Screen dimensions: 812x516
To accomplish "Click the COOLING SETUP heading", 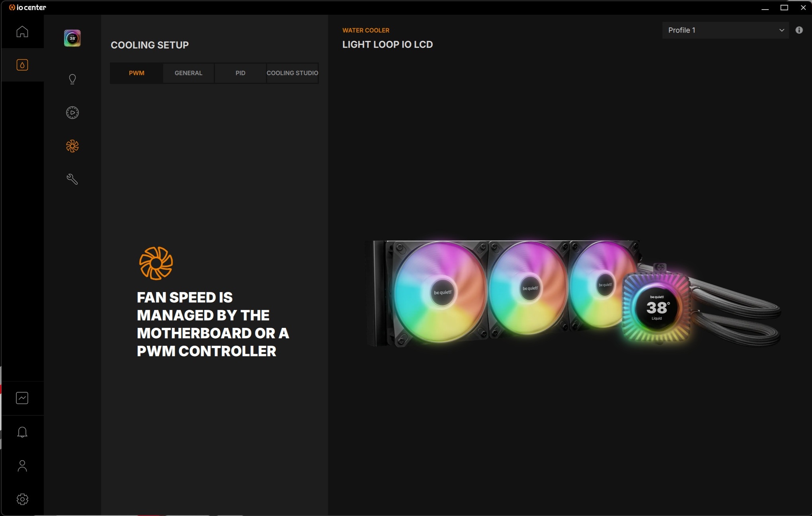I will pyautogui.click(x=150, y=45).
